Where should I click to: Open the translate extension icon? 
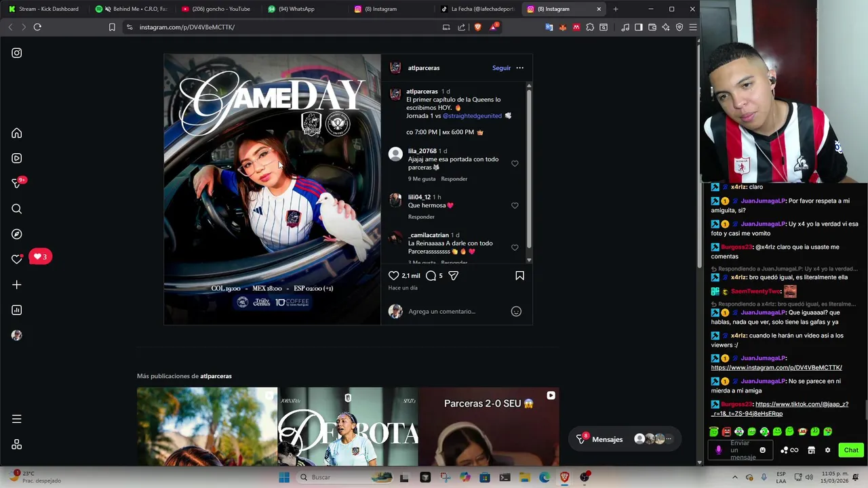(549, 27)
